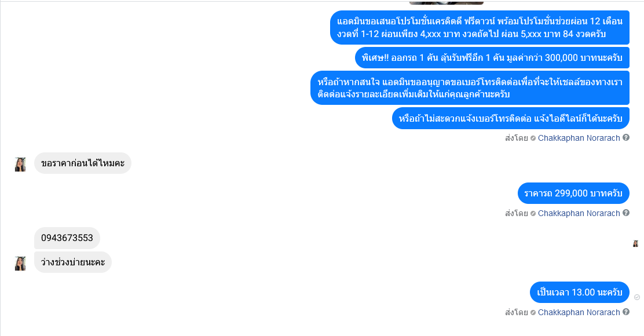Open Chakkaphan Norarach link under 299,000 price message
This screenshot has height=336, width=644.
pyautogui.click(x=579, y=213)
